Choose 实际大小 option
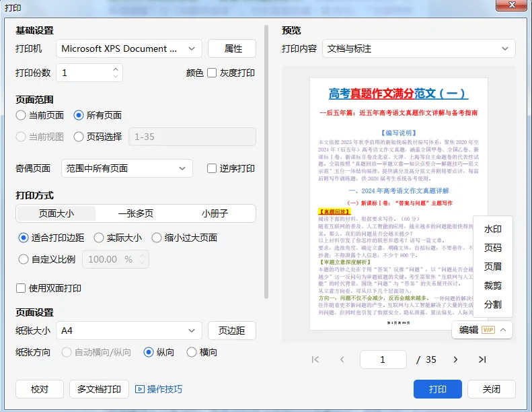The height and width of the screenshot is (412, 532). click(x=99, y=238)
